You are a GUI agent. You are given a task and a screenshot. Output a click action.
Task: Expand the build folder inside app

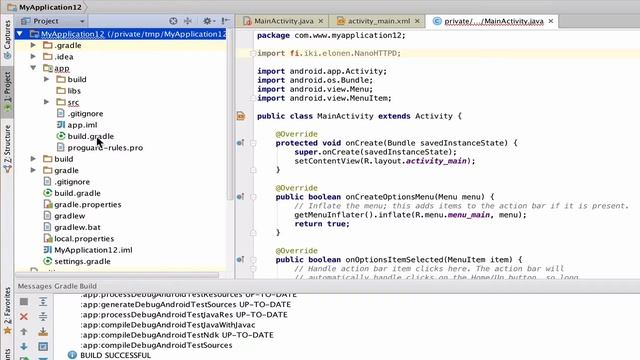47,79
